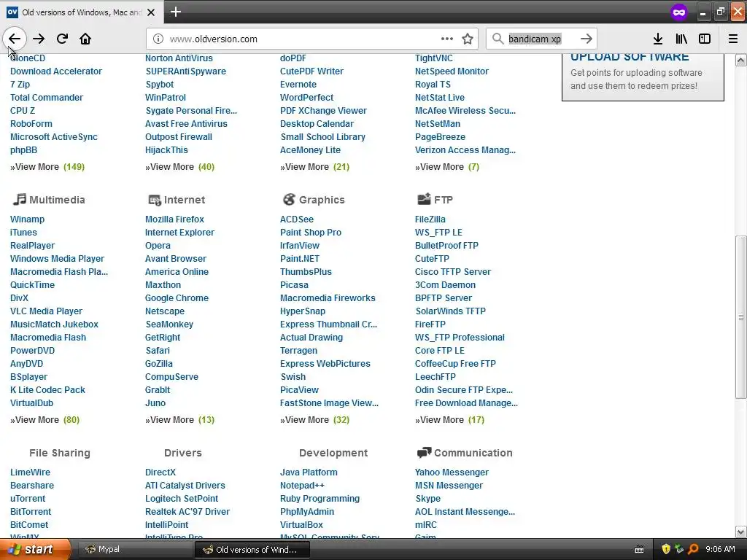Image resolution: width=747 pixels, height=560 pixels.
Task: Open the Google Chrome link
Action: (177, 297)
